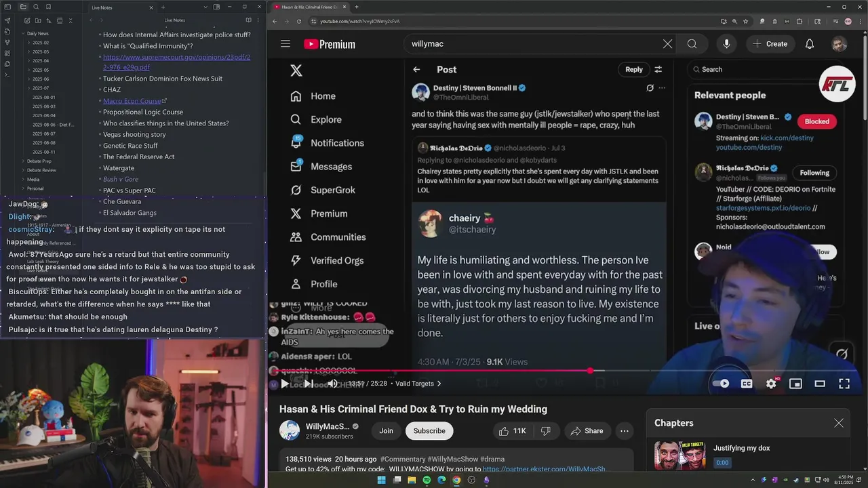Open Spotify from the taskbar

tap(427, 480)
